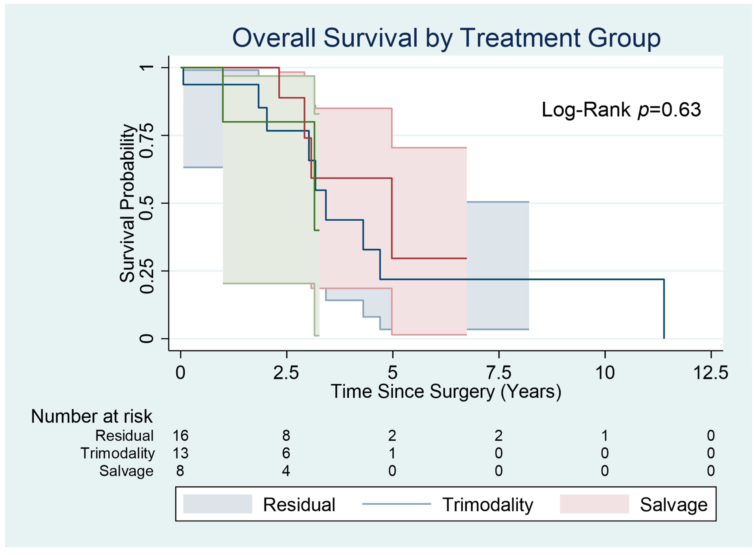Viewport: 756px width, 555px height.
Task: Click the Time Since Surgery (Years) axis title
Action: [x=446, y=391]
